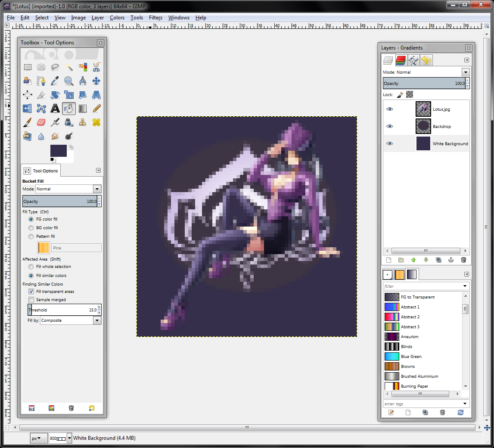The image size is (494, 448).
Task: Select the Paintbrush tool
Action: tap(28, 123)
